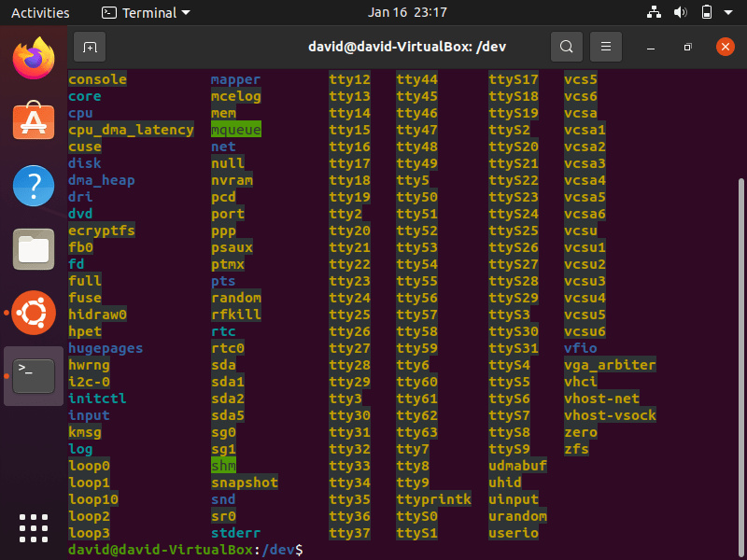Open the terminal hamburger menu
747x560 pixels.
(605, 47)
